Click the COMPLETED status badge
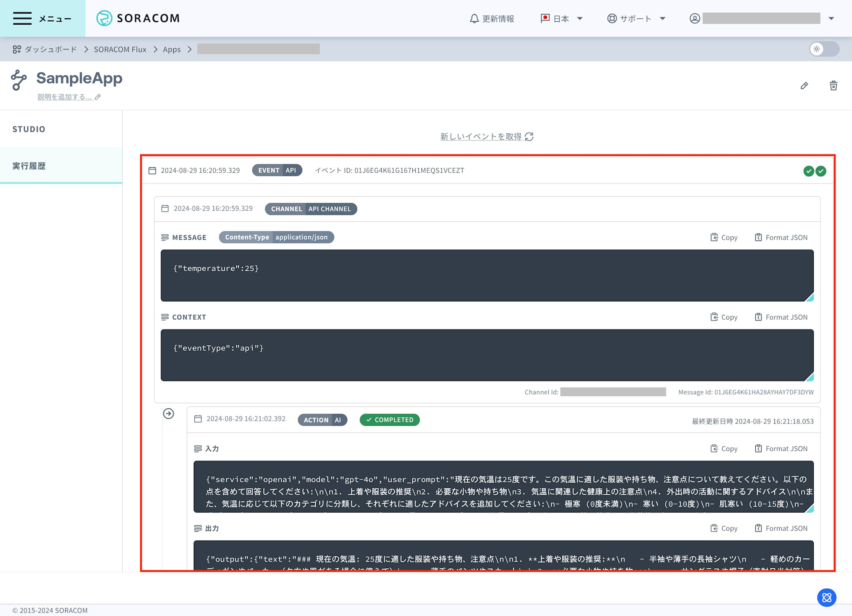 pos(389,420)
